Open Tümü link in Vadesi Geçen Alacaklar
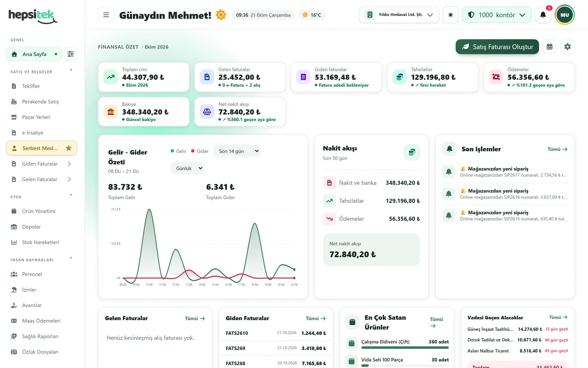This screenshot has height=368, width=588. coord(558,317)
